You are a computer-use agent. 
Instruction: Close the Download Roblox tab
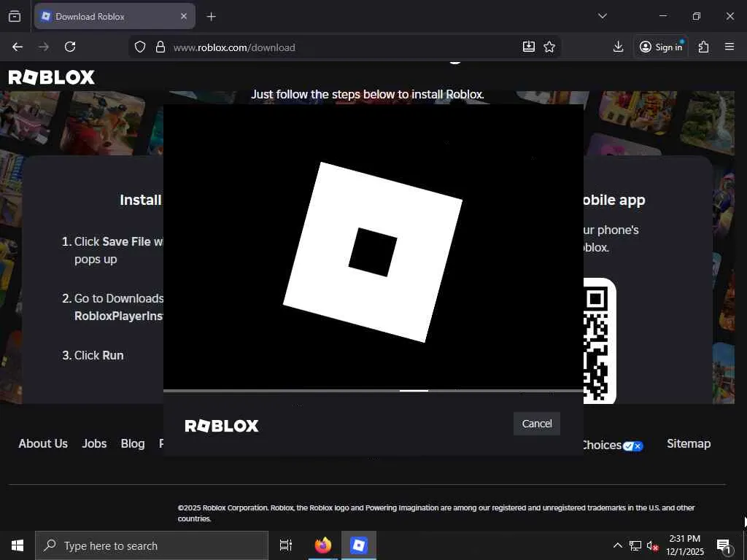pyautogui.click(x=184, y=16)
